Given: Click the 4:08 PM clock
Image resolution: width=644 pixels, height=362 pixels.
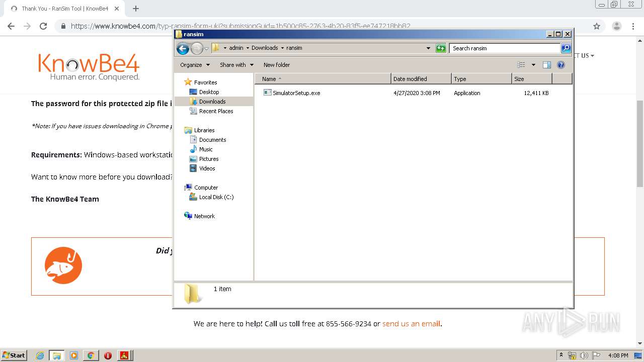Looking at the screenshot, I should coord(618,355).
